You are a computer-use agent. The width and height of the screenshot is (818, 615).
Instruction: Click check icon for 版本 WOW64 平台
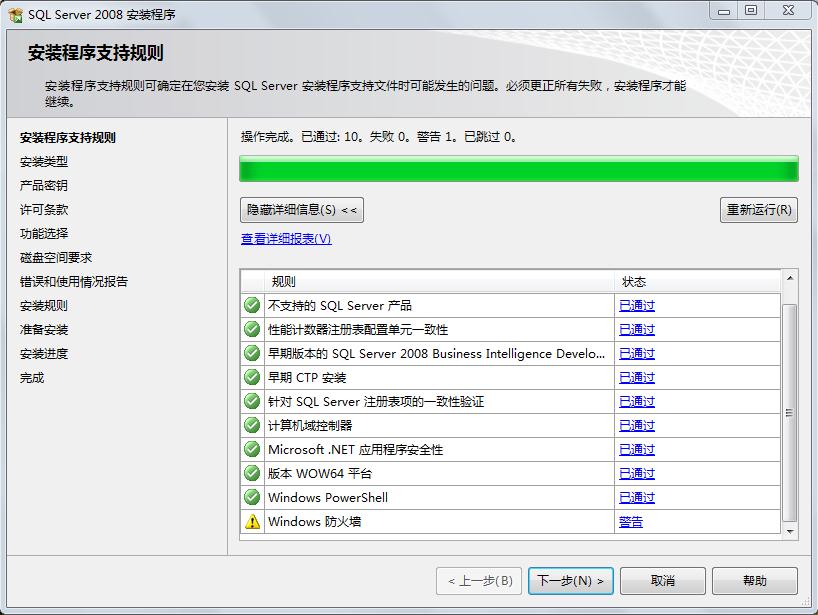click(x=252, y=473)
